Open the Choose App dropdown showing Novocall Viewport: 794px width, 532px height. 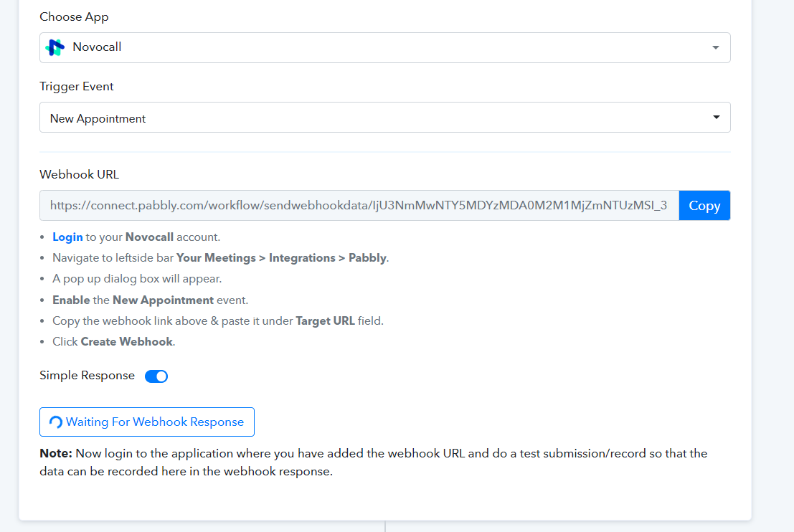(x=385, y=47)
